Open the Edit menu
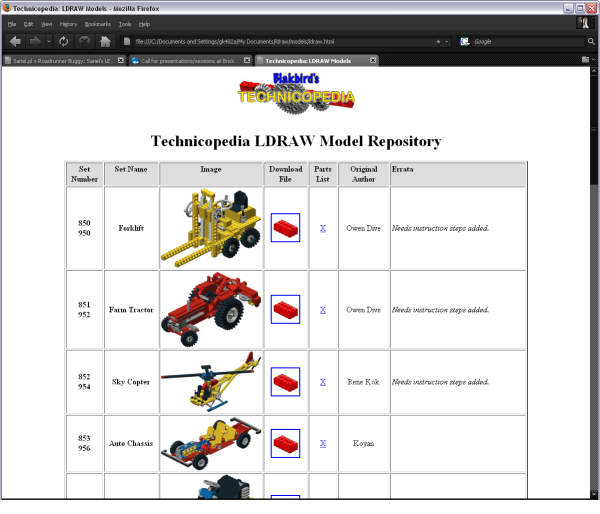 [28, 24]
